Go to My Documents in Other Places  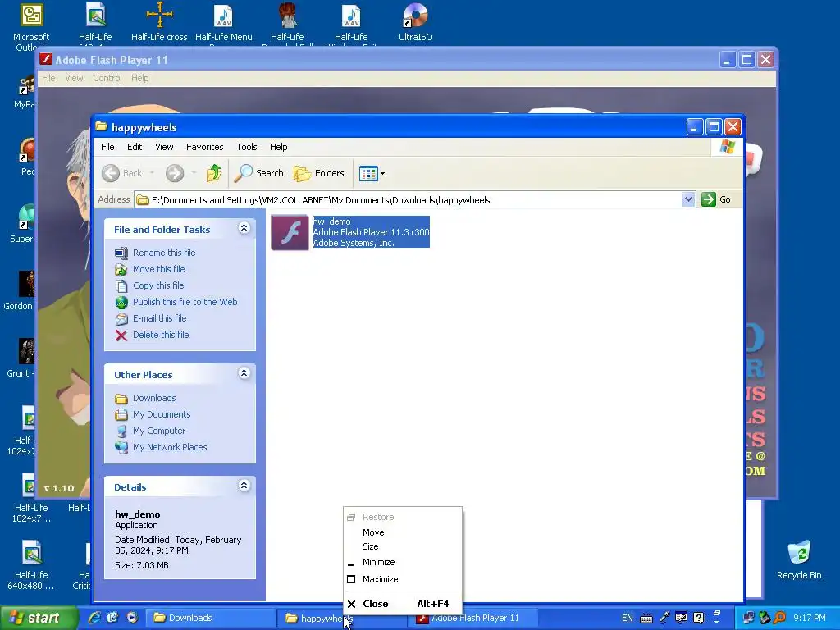tap(162, 414)
